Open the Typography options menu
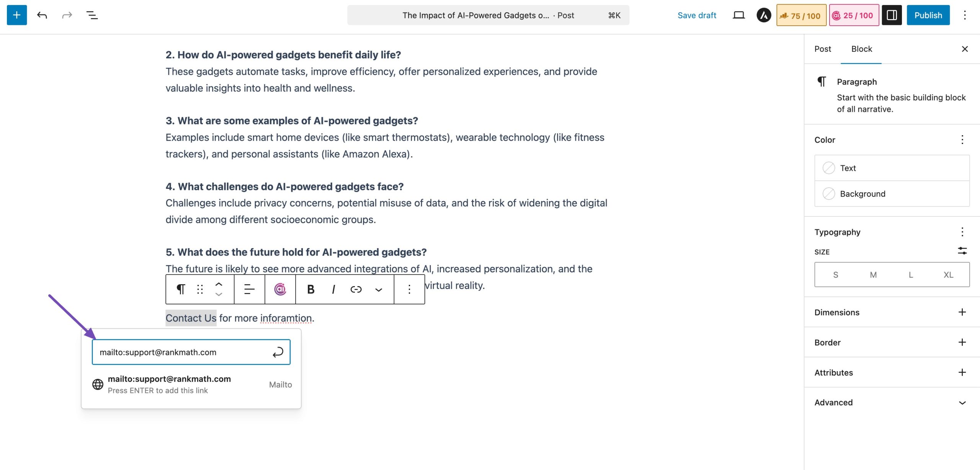980x470 pixels. tap(962, 232)
